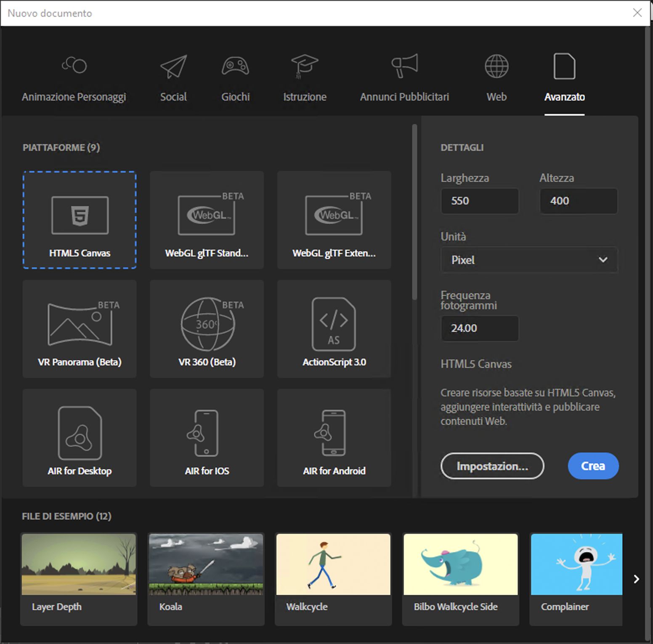This screenshot has width=653, height=644.
Task: Open the Impostazioni settings button
Action: click(492, 466)
